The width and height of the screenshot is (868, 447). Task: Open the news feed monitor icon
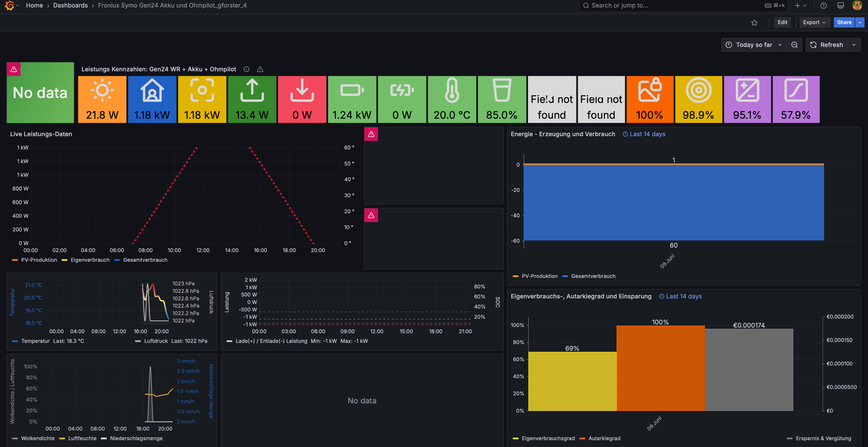click(x=841, y=5)
